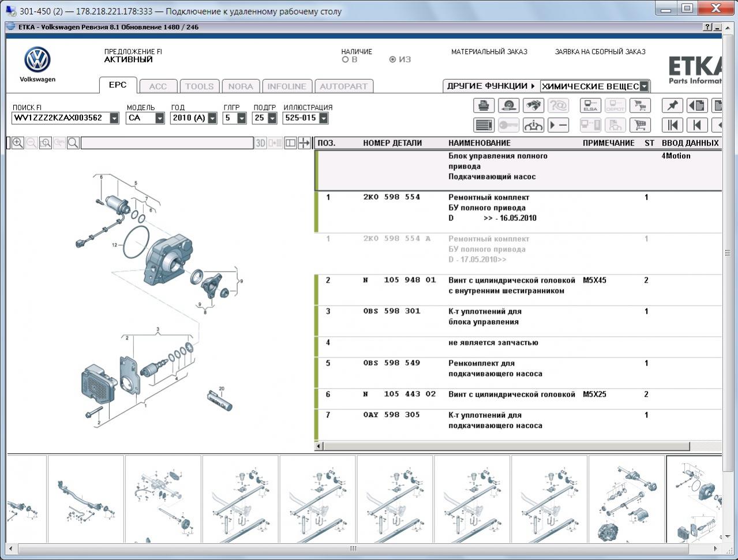738x560 pixels.
Task: Select part number N 105 948 01
Action: 399,280
